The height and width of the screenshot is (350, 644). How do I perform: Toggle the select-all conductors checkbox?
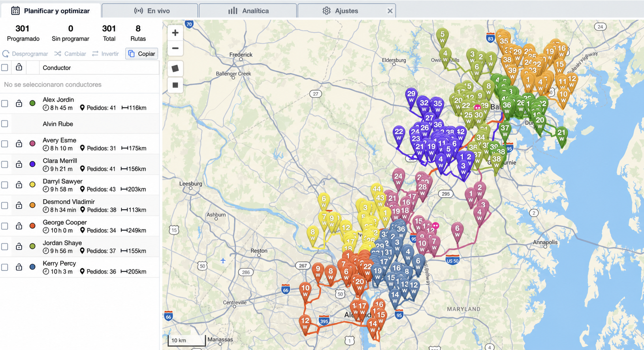tap(5, 68)
